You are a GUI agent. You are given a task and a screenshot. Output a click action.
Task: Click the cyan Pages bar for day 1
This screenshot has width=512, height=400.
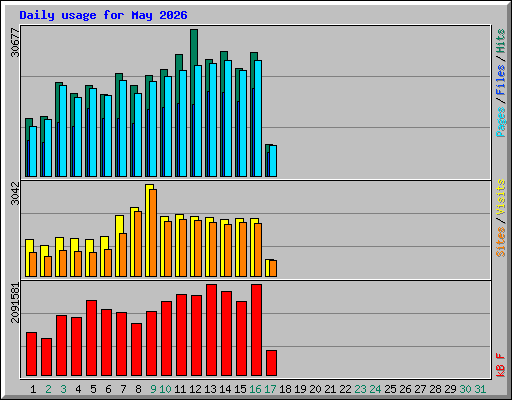(x=33, y=151)
